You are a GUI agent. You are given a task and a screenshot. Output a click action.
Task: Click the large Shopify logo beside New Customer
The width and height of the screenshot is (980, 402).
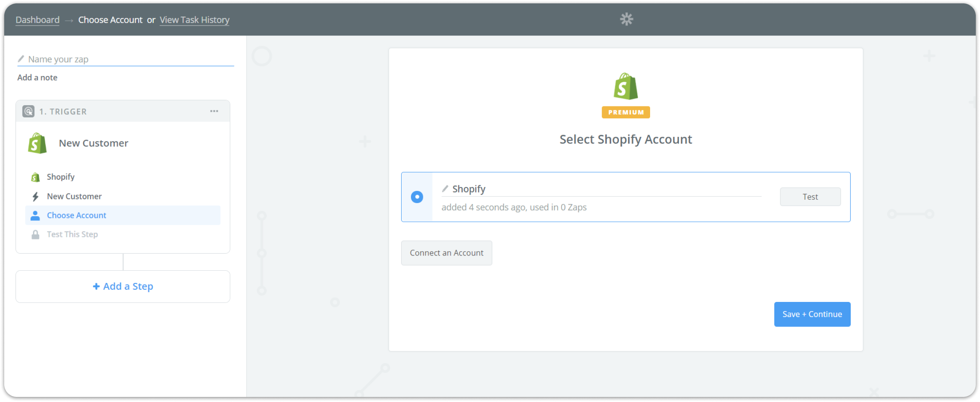point(37,143)
